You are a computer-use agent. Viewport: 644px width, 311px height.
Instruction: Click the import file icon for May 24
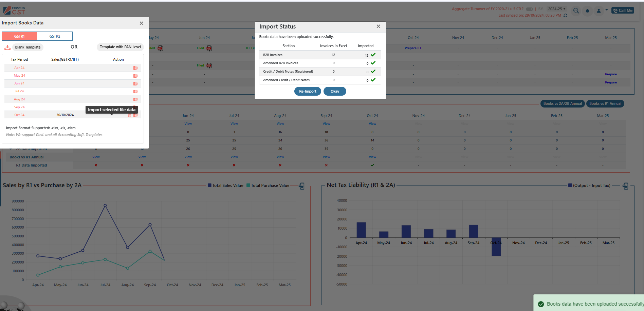pos(135,76)
